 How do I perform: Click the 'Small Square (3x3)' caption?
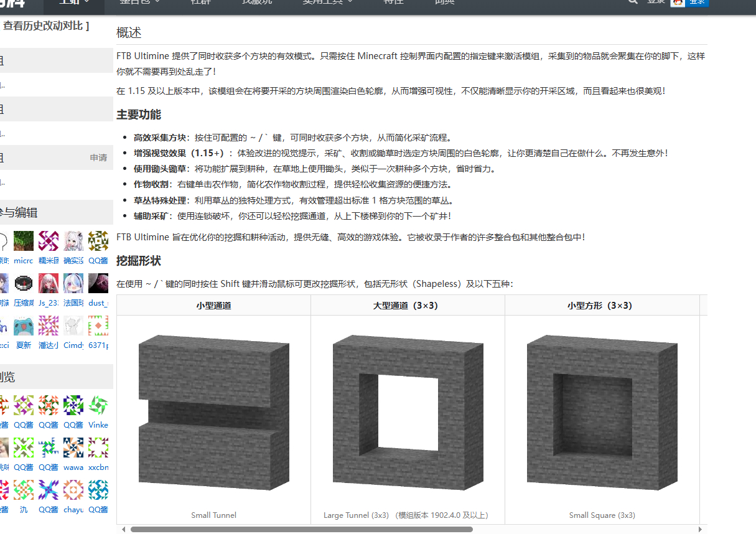coord(602,515)
